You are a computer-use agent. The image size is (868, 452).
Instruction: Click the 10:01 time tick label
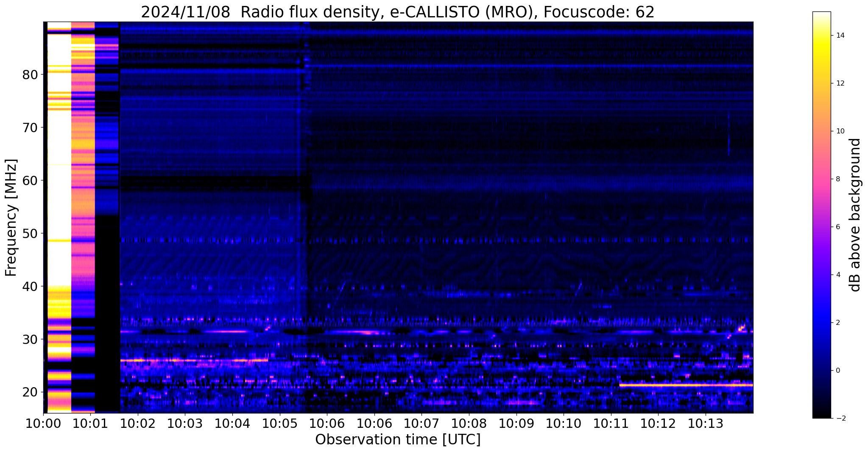pyautogui.click(x=91, y=423)
